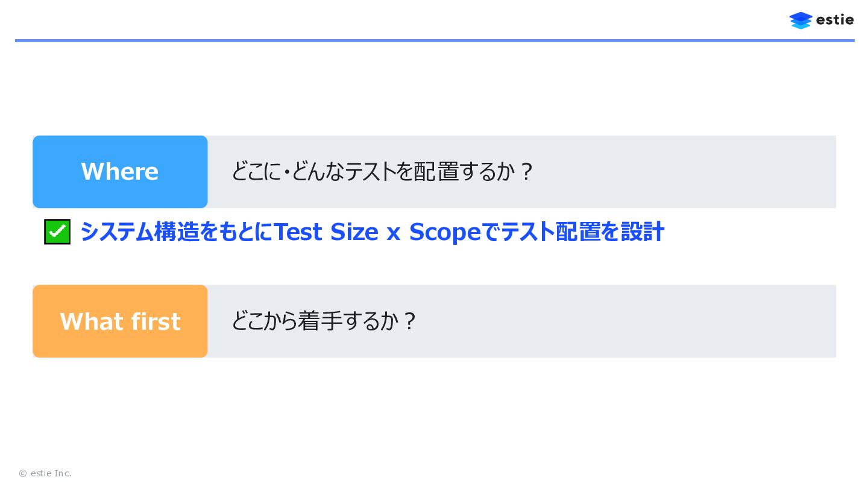Click the phrase Test Size x Scope

(x=377, y=232)
